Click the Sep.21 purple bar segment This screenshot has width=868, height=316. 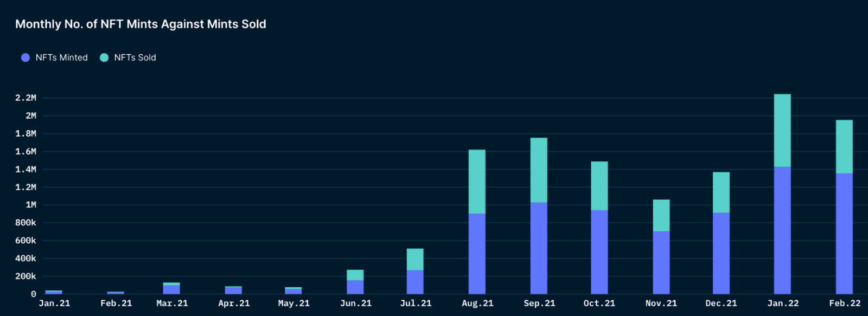click(x=539, y=248)
